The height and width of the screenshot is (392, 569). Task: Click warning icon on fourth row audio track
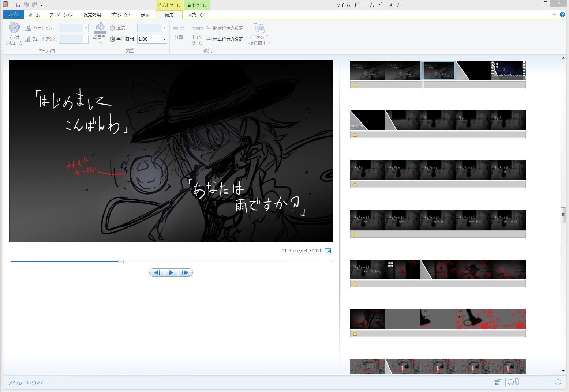click(x=355, y=234)
